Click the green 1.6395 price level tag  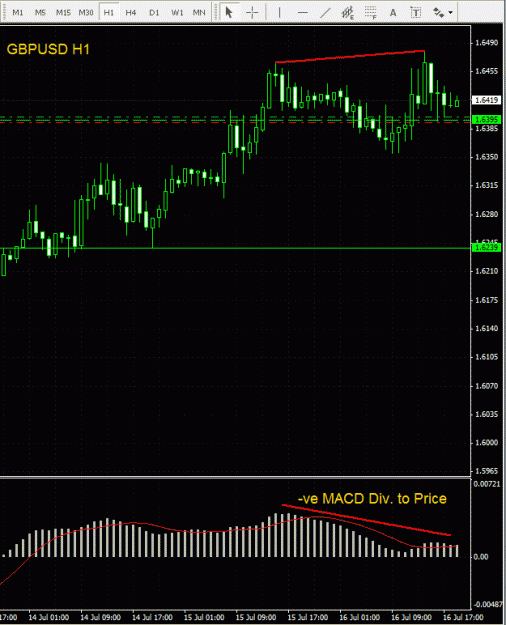click(486, 120)
